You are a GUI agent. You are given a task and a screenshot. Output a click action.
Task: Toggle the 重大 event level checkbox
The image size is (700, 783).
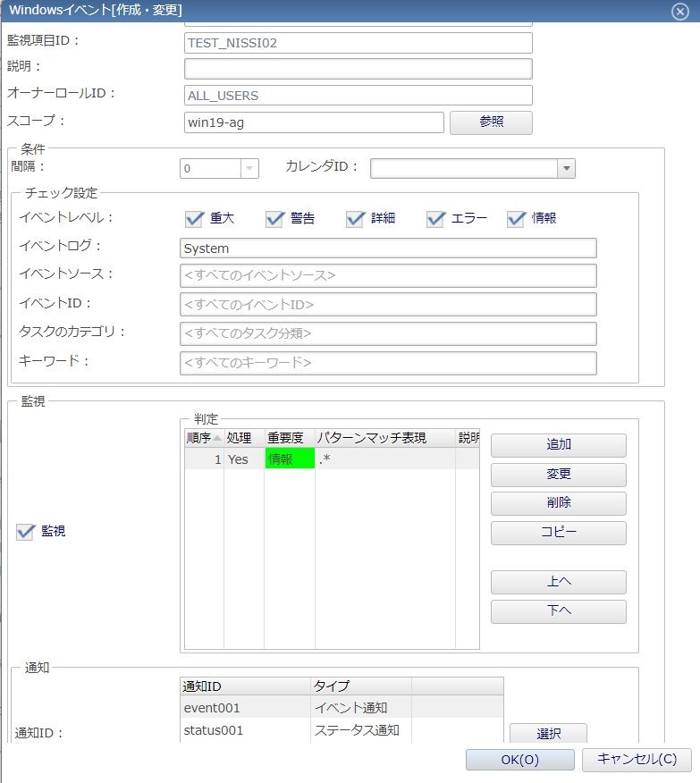(x=194, y=219)
